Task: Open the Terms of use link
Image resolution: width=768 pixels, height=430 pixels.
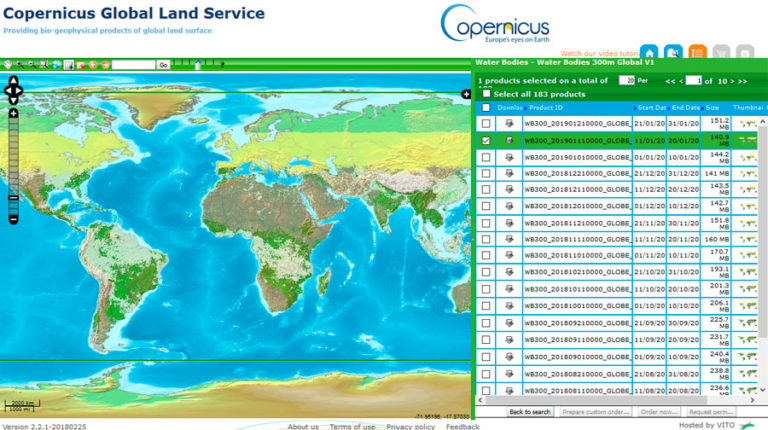Action: 352,427
